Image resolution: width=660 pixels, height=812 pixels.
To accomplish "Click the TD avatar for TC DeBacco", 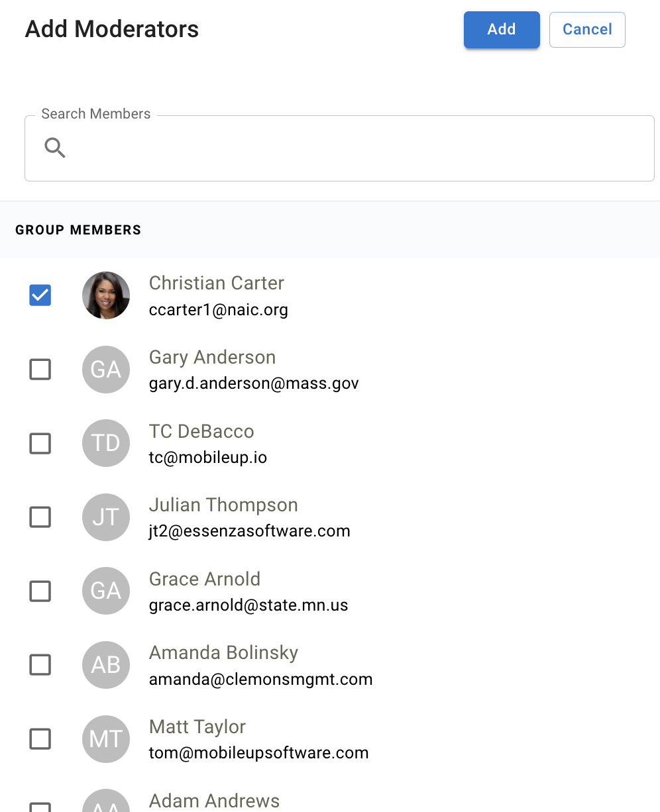I will click(106, 443).
